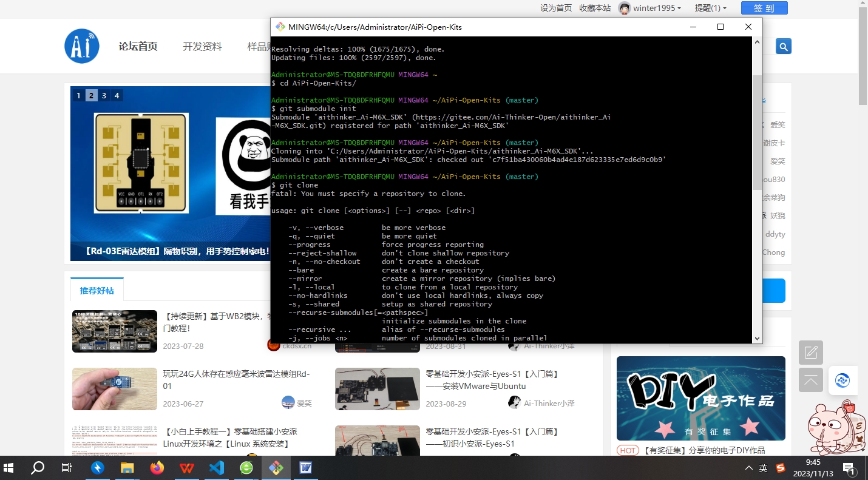The width and height of the screenshot is (868, 480).
Task: Click the 分享你的电子DIY作品 HOT link
Action: click(704, 450)
